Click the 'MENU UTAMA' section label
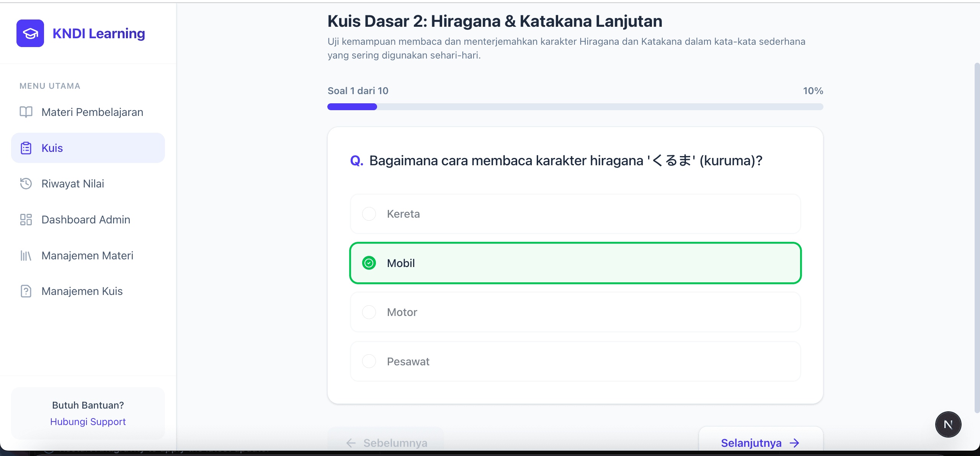Image resolution: width=980 pixels, height=456 pixels. pos(50,86)
